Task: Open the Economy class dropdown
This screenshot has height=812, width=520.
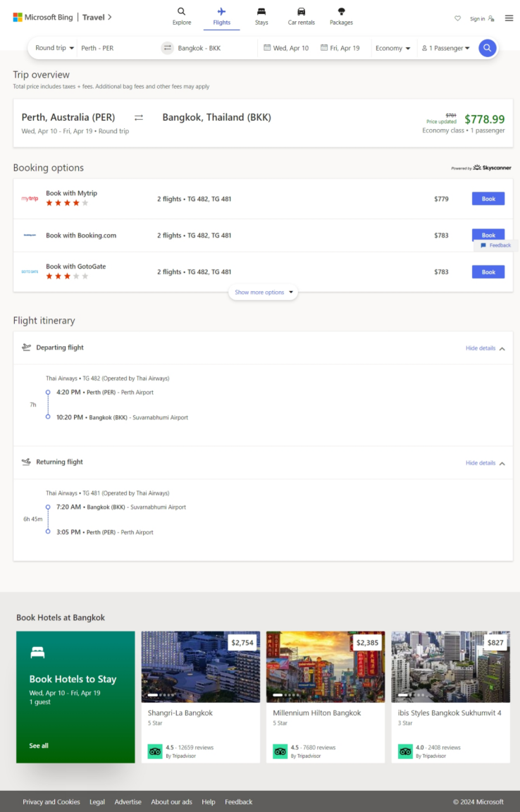Action: coord(392,48)
